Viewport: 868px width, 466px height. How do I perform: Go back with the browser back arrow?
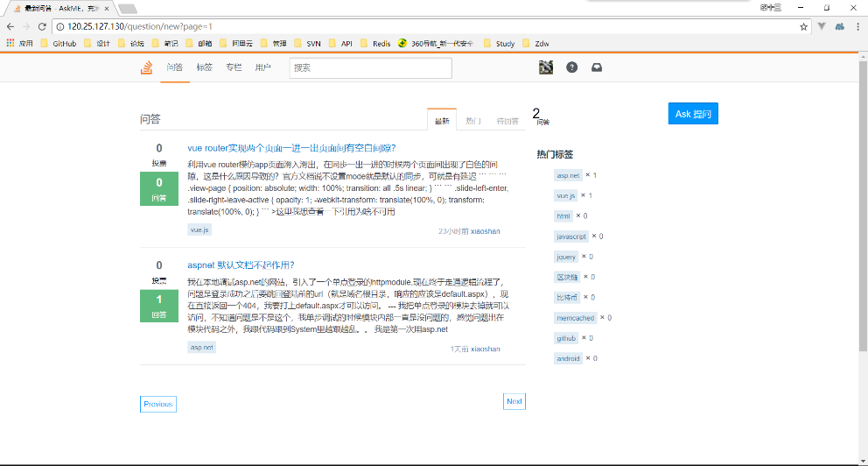[x=10, y=26]
